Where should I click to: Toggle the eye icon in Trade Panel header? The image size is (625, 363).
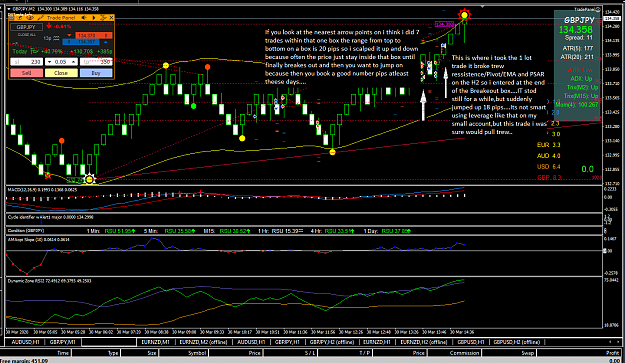(30, 18)
